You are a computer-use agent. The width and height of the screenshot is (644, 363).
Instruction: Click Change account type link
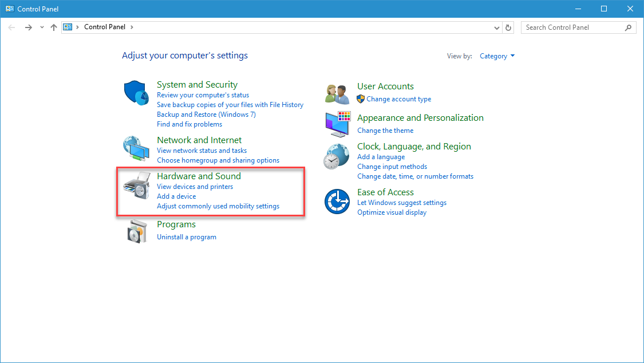(x=399, y=100)
